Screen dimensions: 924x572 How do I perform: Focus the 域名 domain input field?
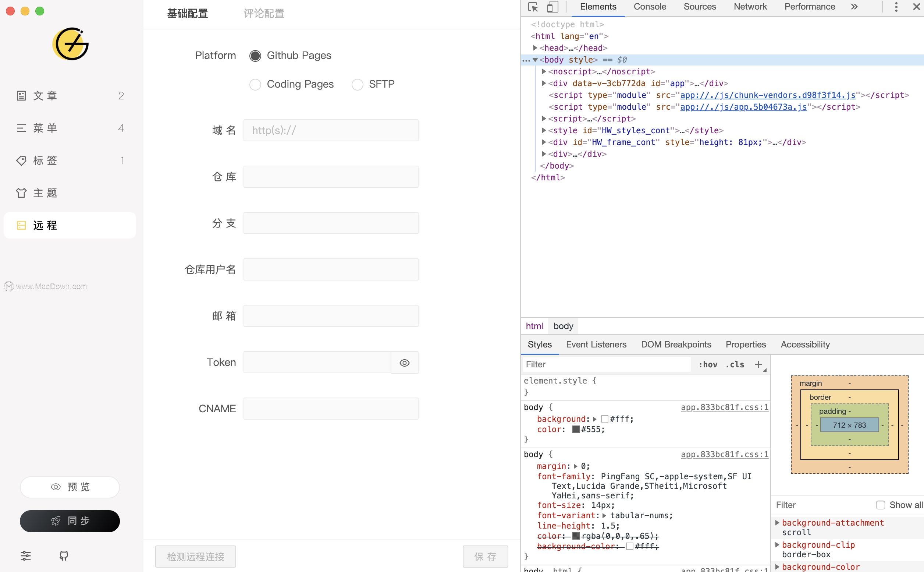pos(331,131)
